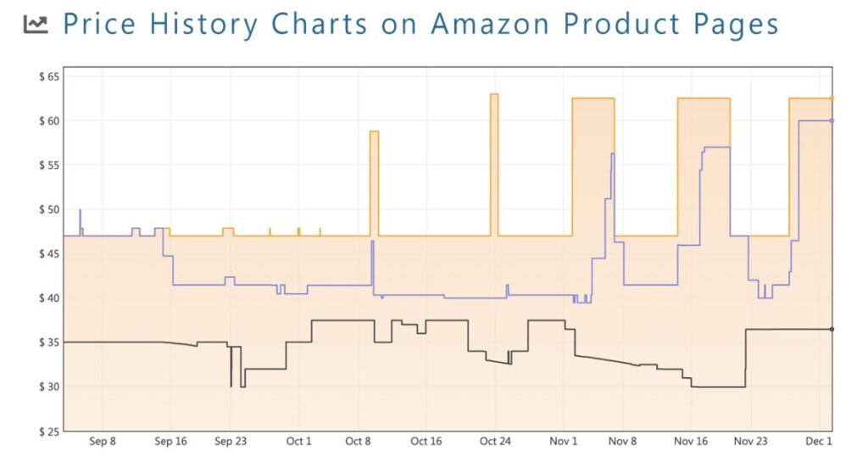Select the Dec 1 date label

point(820,442)
